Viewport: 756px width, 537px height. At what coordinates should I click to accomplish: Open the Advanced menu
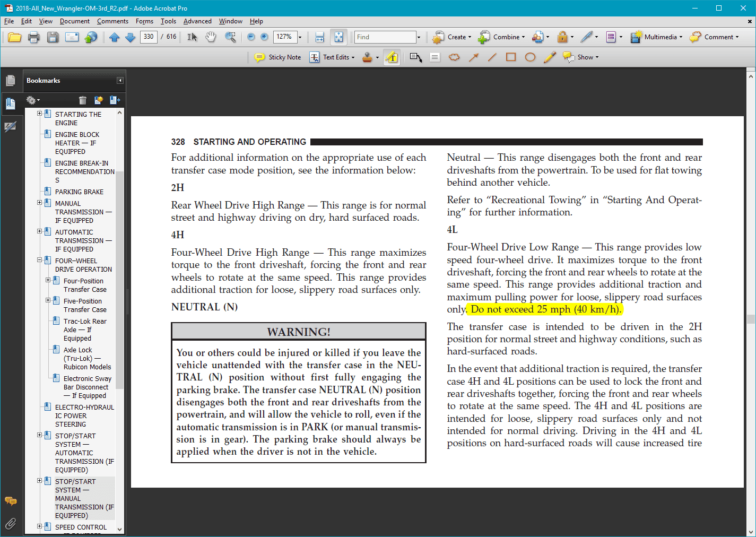click(197, 21)
